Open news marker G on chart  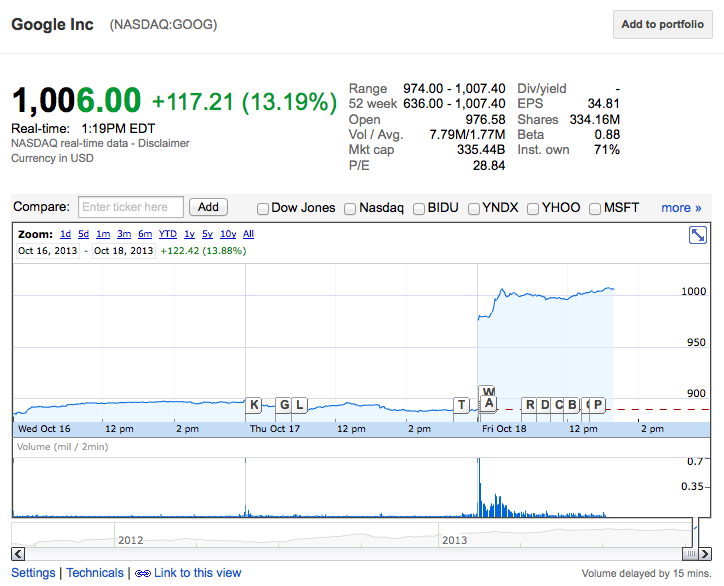(x=284, y=405)
